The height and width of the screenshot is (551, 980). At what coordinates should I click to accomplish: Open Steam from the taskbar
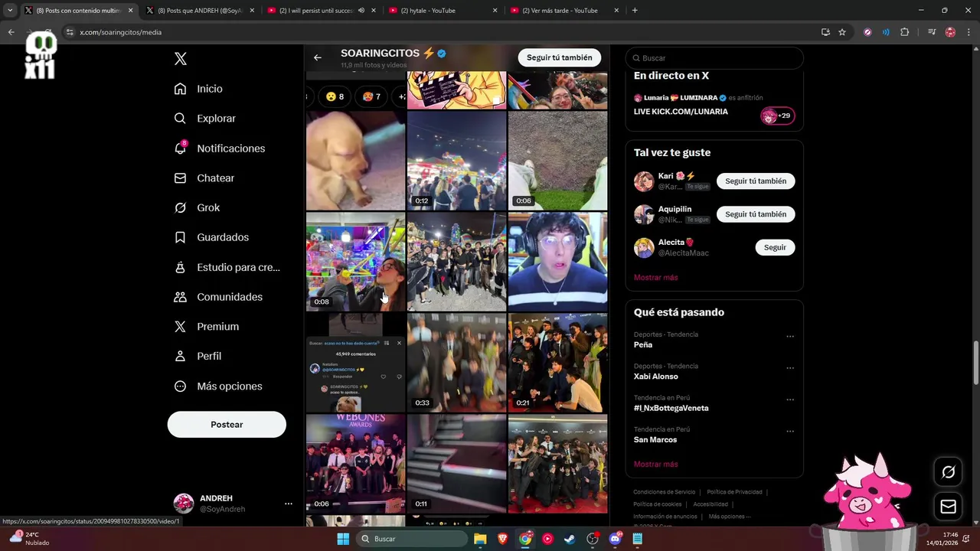pos(570,539)
